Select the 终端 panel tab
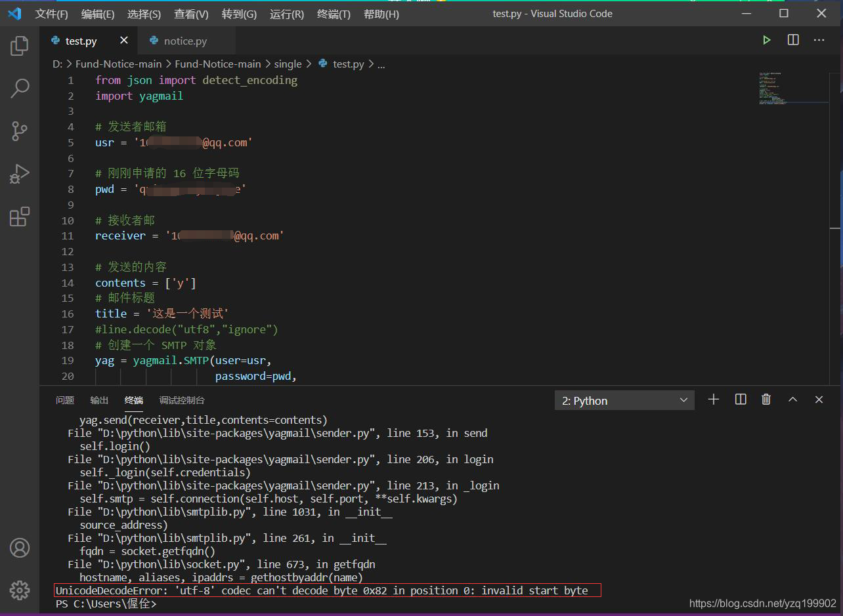Viewport: 843px width, 616px height. point(133,400)
